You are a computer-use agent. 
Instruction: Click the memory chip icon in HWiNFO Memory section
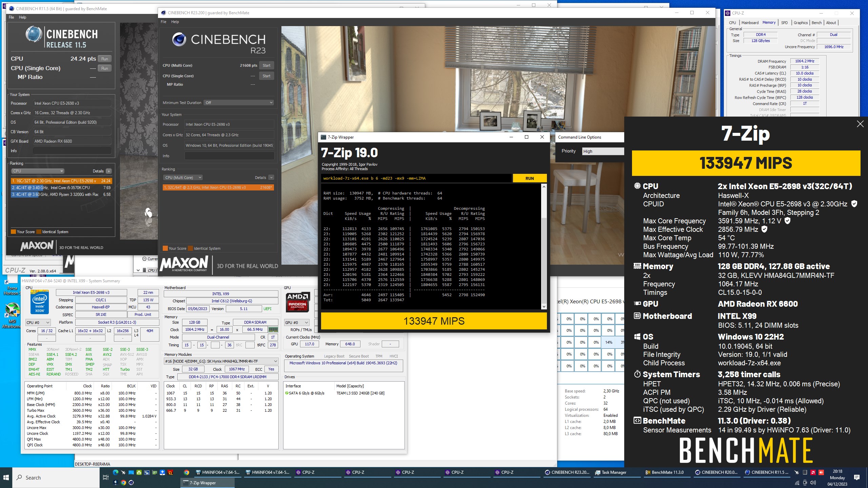click(x=273, y=329)
